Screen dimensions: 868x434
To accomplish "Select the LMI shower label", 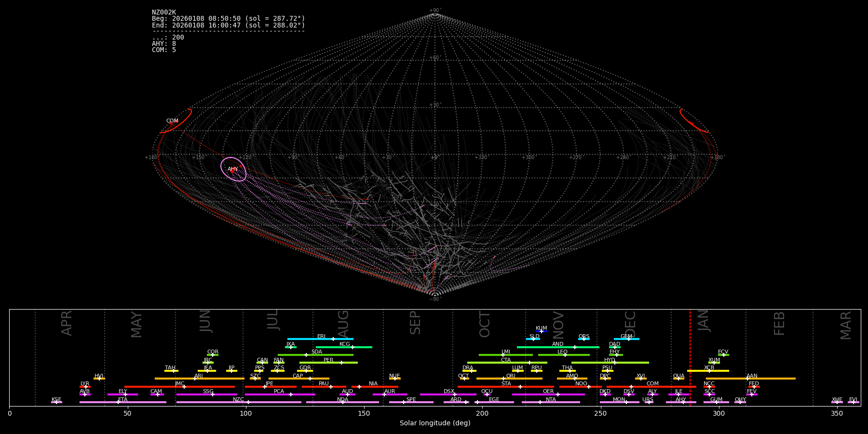I will point(506,352).
